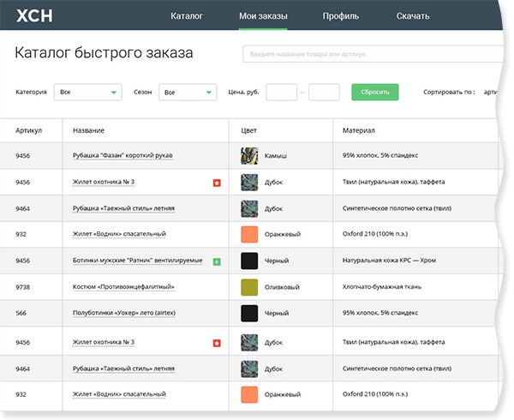Click the Артикул column header
Viewport: 514px width, 420px height.
29,130
